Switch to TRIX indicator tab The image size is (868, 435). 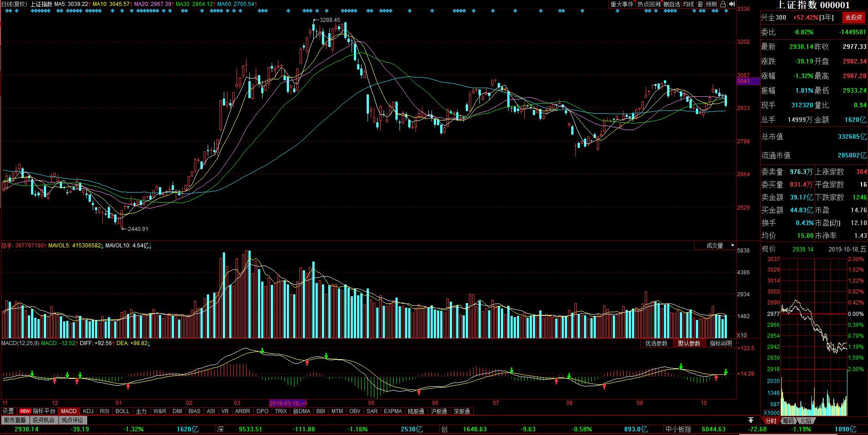pyautogui.click(x=281, y=411)
